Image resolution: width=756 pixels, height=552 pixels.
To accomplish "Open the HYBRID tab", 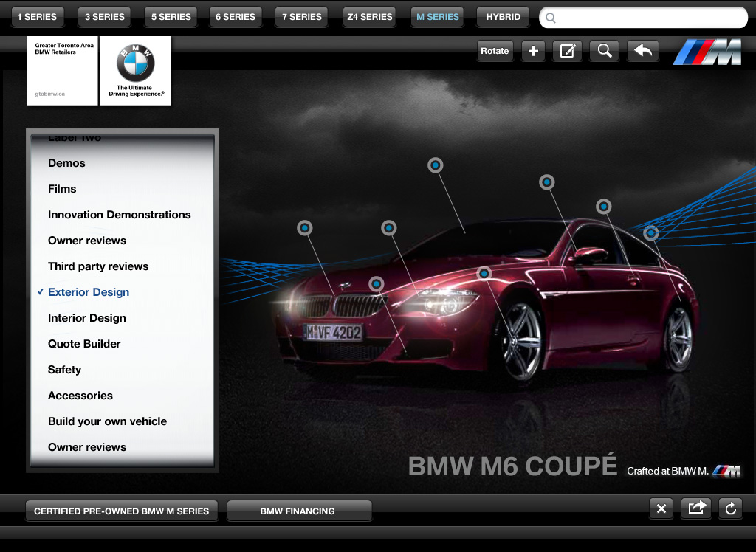I will tap(503, 17).
